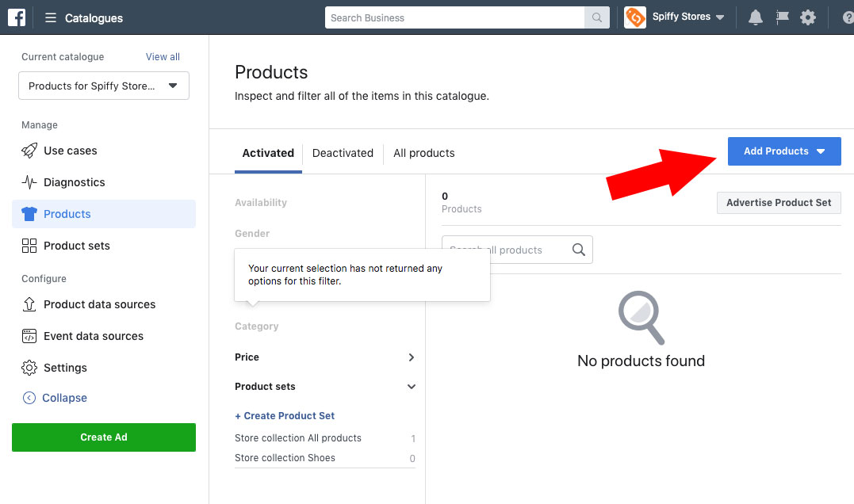Click the Products t-shirt icon
The width and height of the screenshot is (854, 504).
[29, 214]
